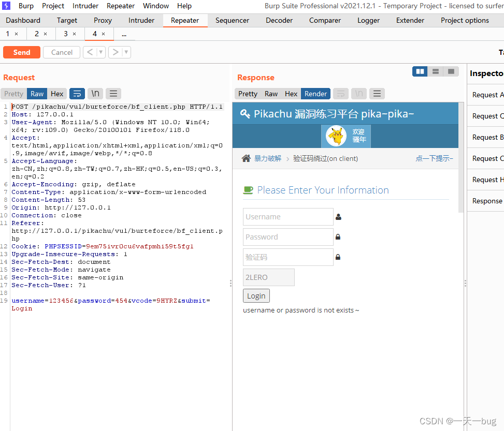Screen dimensions: 504x431
Task: Click the 点一下提示~ hint link
Action: click(434, 158)
